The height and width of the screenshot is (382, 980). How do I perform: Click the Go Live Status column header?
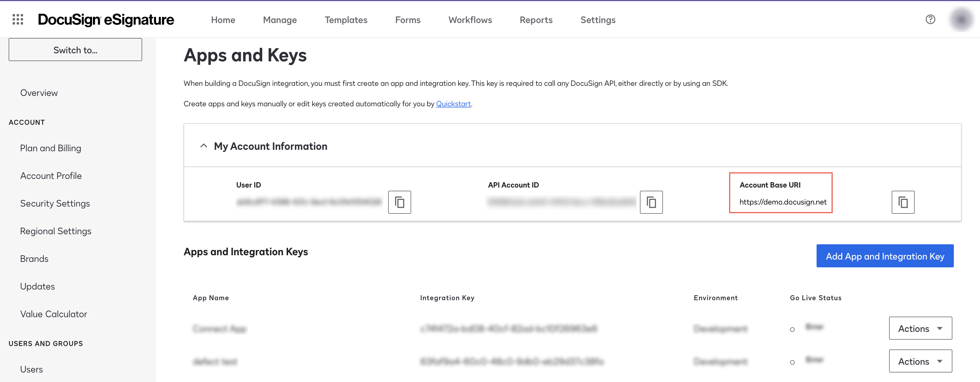816,298
